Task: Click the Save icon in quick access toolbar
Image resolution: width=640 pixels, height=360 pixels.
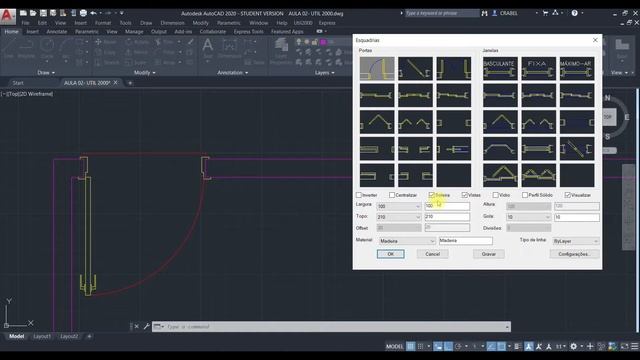Action: (43, 13)
